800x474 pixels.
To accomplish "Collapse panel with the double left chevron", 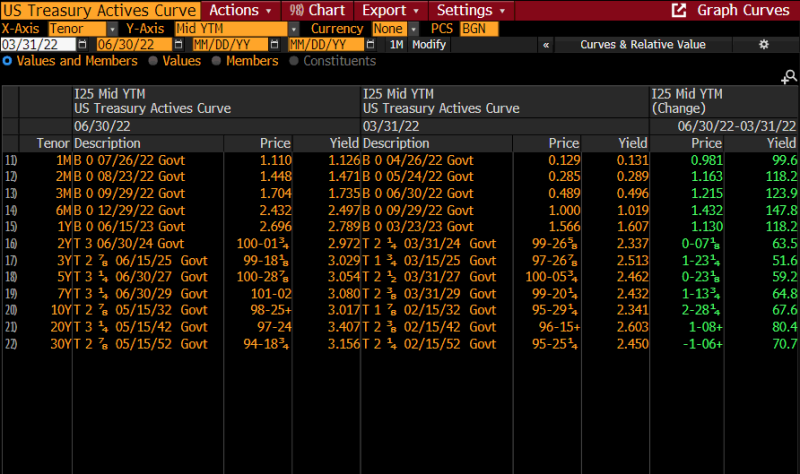I will (x=546, y=45).
